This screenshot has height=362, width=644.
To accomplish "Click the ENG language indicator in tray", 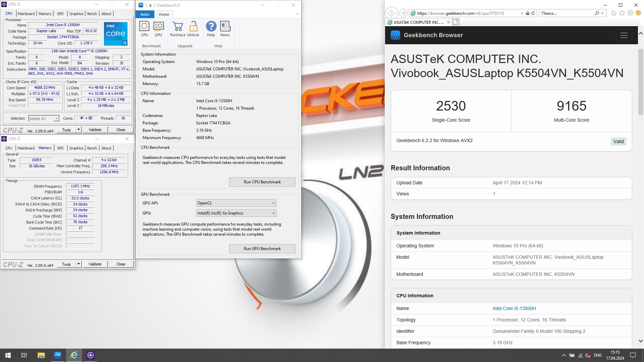I will tap(598, 355).
